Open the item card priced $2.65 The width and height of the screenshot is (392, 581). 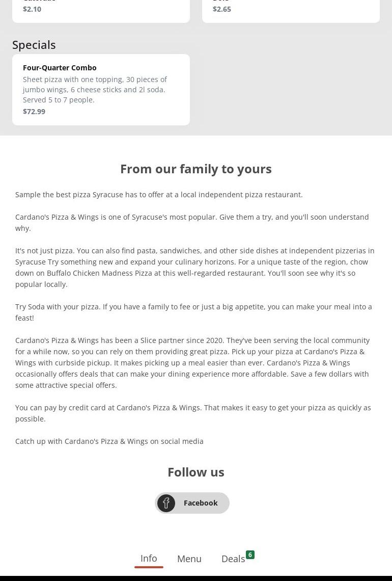coord(291,10)
